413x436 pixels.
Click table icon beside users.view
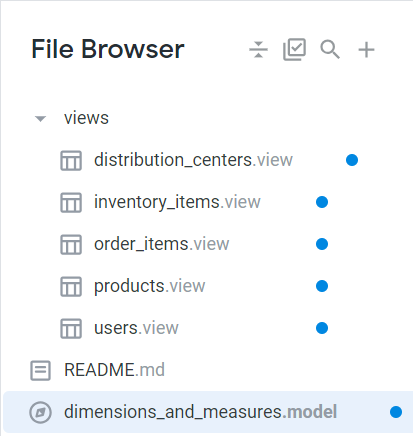[x=71, y=328]
